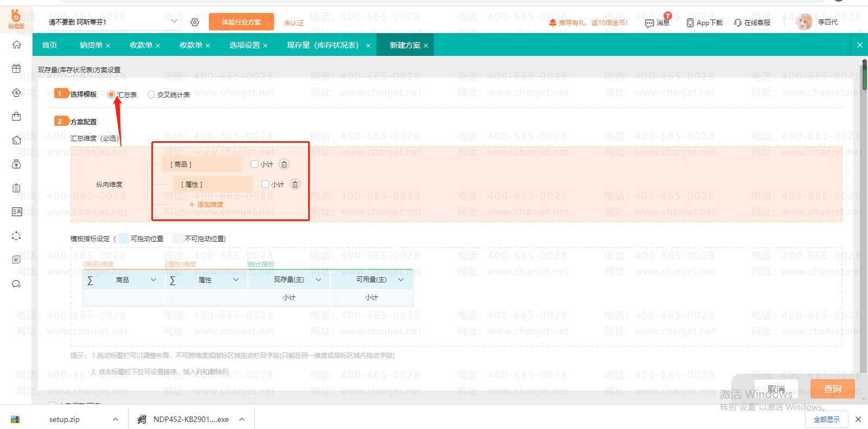Click the setup.zip file icon in downloads bar
This screenshot has width=868, height=429.
15,419
